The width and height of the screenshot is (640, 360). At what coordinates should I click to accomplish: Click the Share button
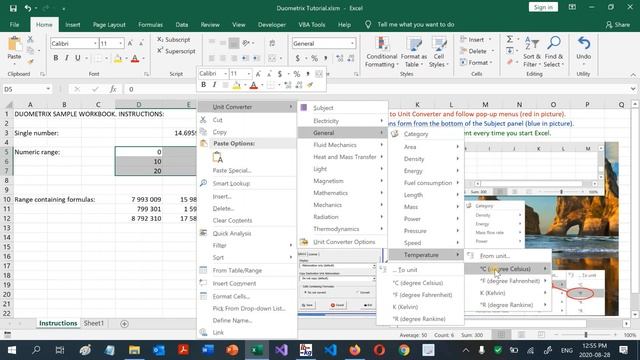[x=618, y=24]
